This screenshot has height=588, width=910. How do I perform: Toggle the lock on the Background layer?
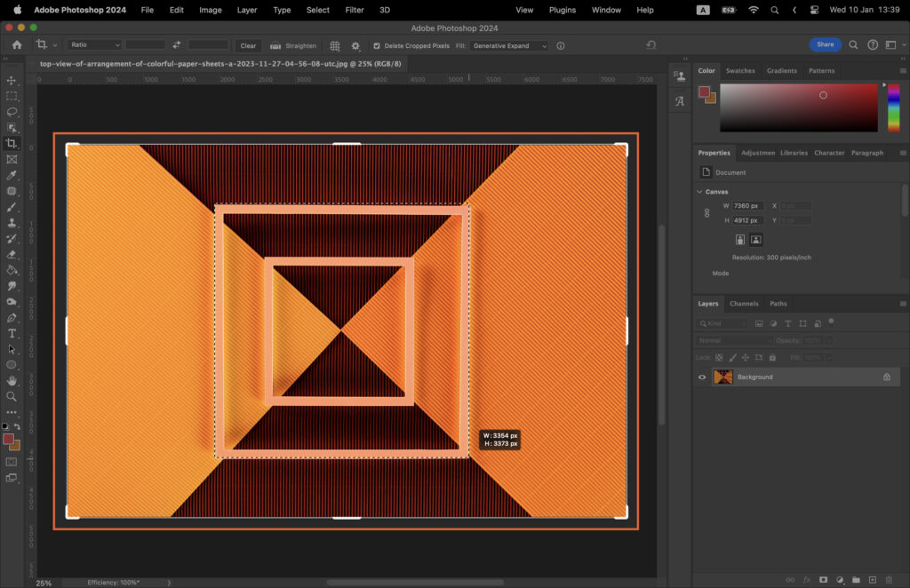[x=887, y=377]
